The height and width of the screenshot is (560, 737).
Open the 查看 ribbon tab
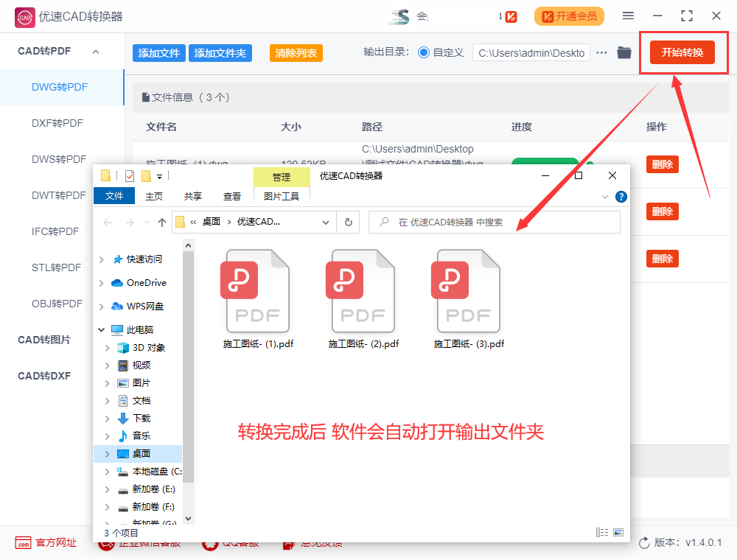pyautogui.click(x=231, y=197)
